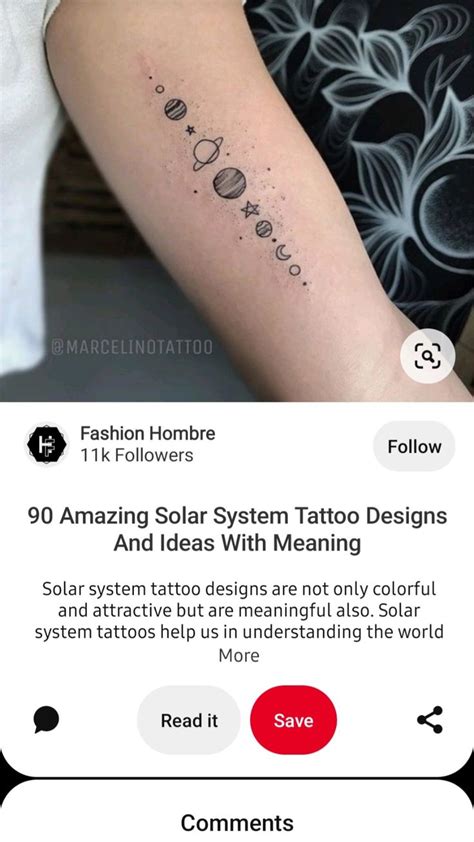Expand description with More
The width and height of the screenshot is (474, 842).
[x=238, y=655]
